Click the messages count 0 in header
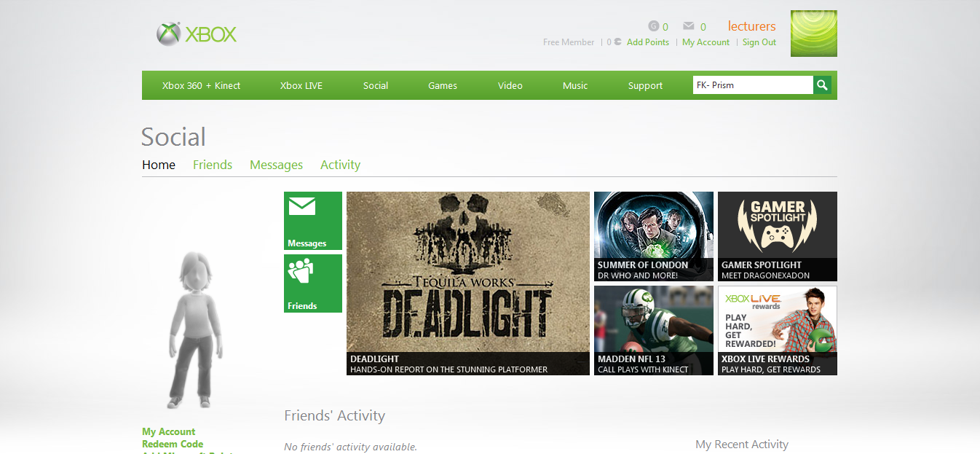The image size is (980, 454). 703,27
